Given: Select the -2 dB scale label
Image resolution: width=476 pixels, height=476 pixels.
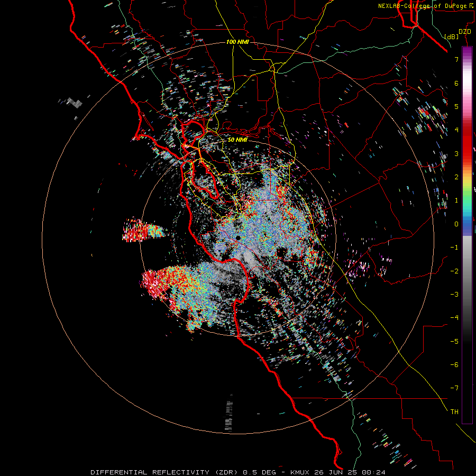Looking at the screenshot, I should coord(454,271).
